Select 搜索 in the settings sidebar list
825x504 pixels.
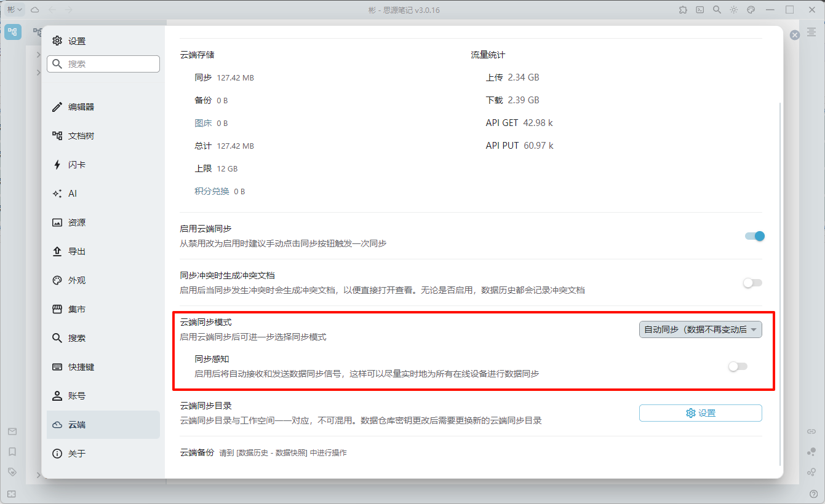(103, 338)
